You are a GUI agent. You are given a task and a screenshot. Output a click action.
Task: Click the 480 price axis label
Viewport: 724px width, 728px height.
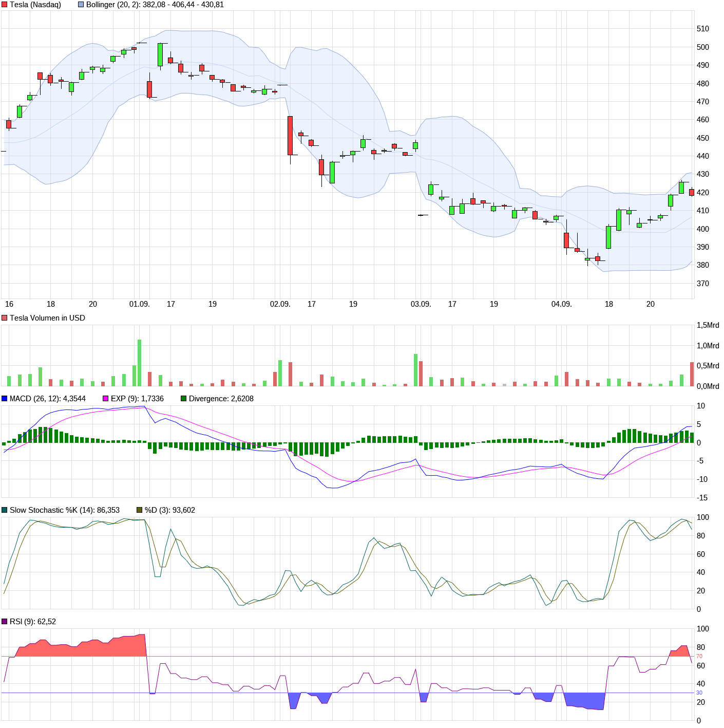click(x=703, y=84)
